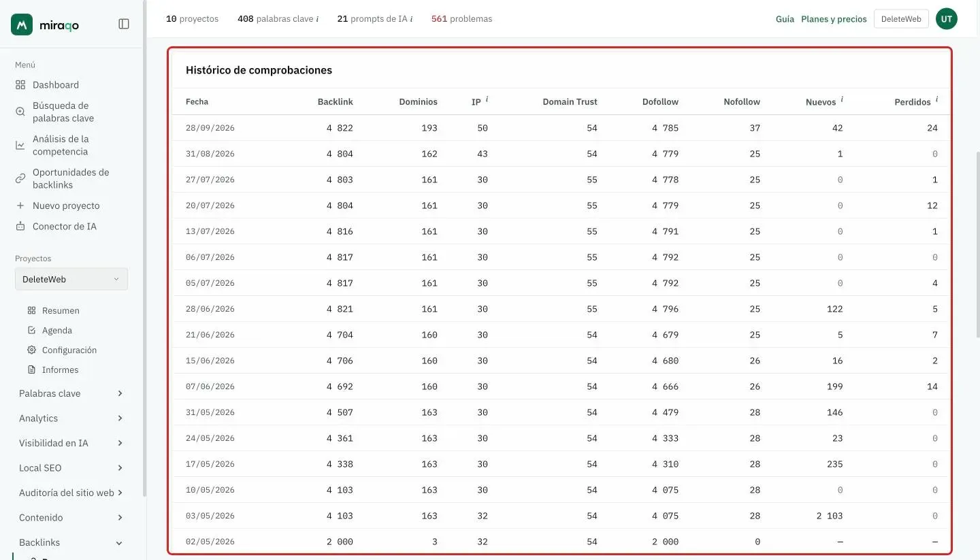Expand the Contenido section
The width and height of the screenshot is (980, 560).
click(x=71, y=518)
